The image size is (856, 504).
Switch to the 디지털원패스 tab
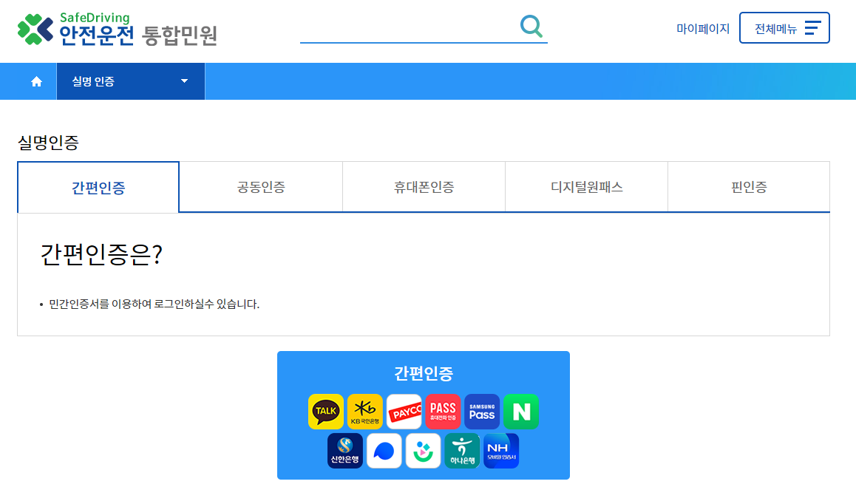click(586, 187)
